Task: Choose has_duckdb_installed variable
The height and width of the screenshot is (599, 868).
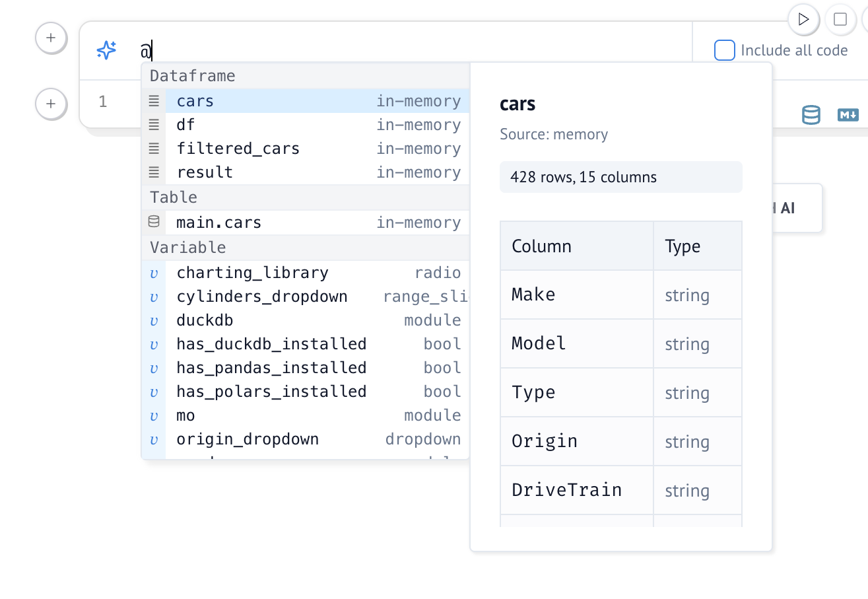Action: (x=306, y=344)
